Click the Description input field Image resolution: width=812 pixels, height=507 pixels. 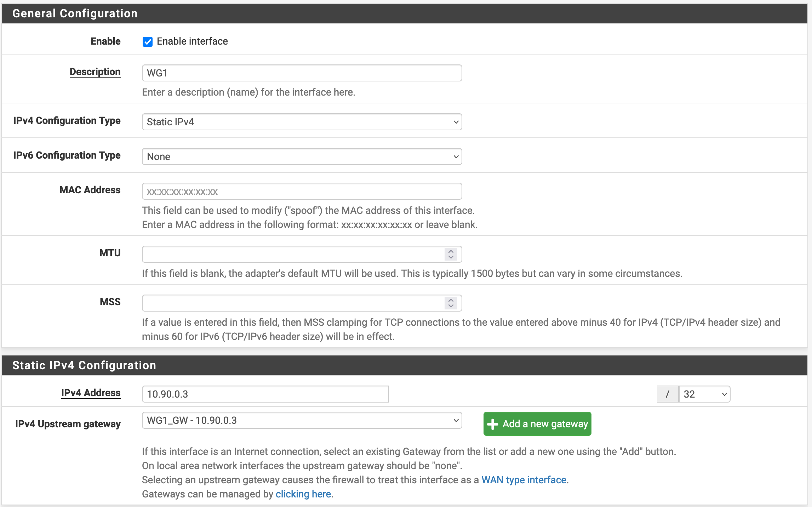302,72
